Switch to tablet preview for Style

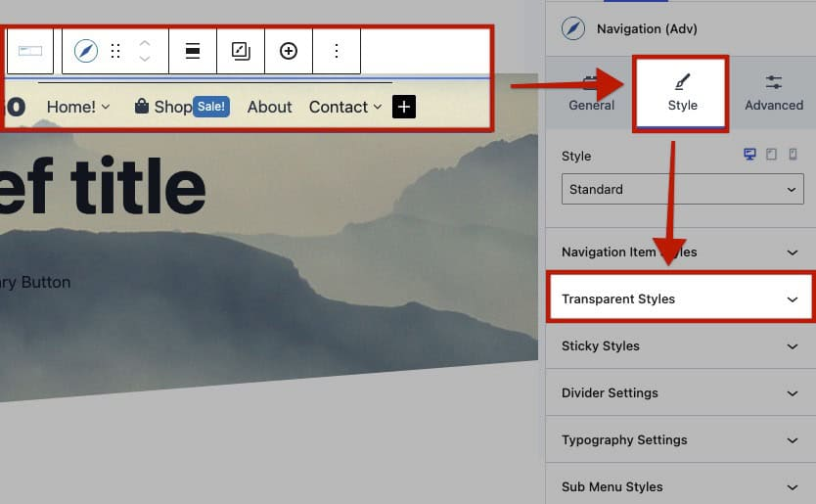(x=771, y=155)
